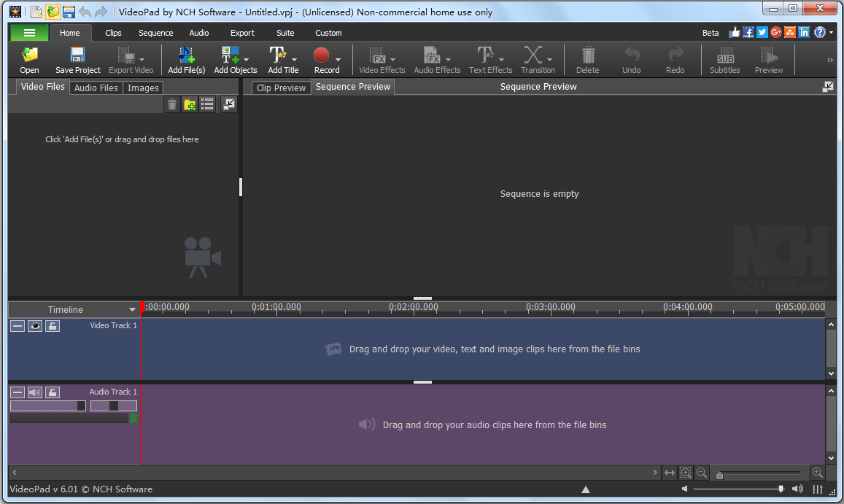Toggle the lock on Video Track 1

tap(52, 326)
